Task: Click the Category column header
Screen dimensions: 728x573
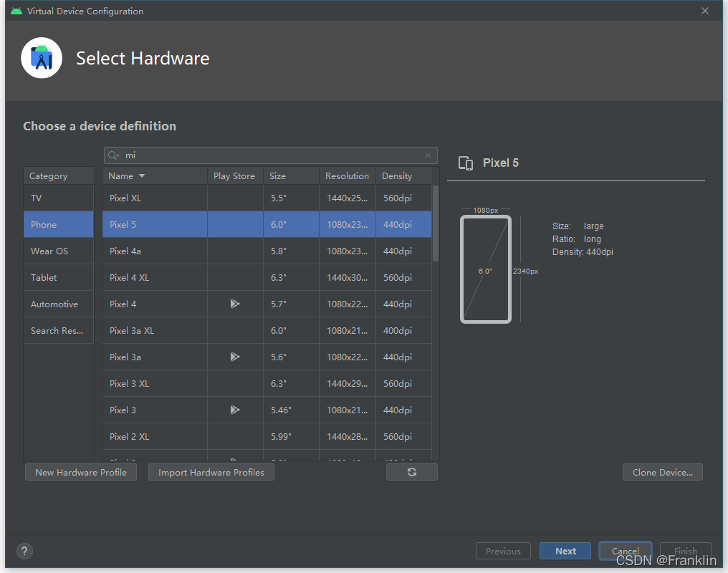Action: [x=59, y=176]
